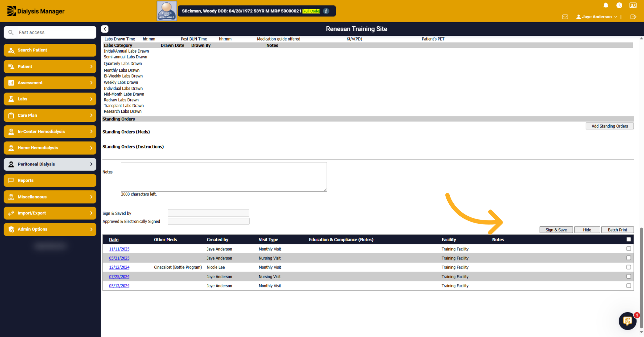Expand the Admin Options menu
Screen dimensions: 644x337
pyautogui.click(x=50, y=229)
